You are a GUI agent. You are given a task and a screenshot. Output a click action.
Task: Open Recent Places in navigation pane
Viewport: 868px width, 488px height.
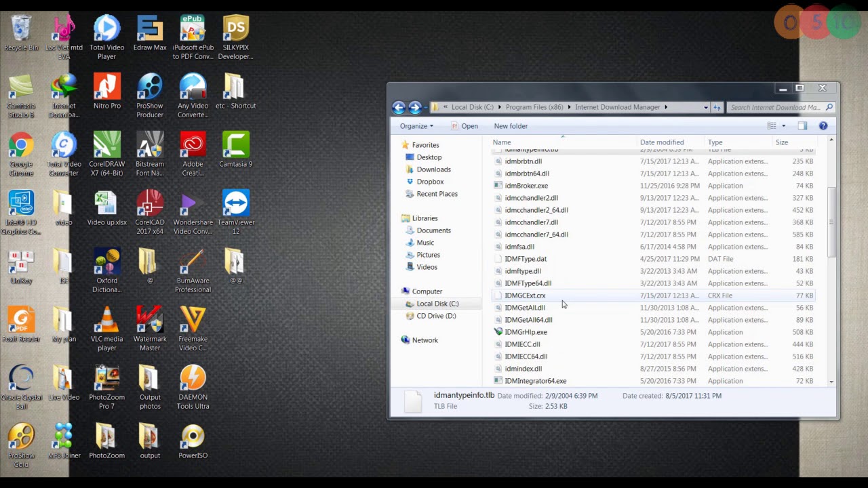437,194
